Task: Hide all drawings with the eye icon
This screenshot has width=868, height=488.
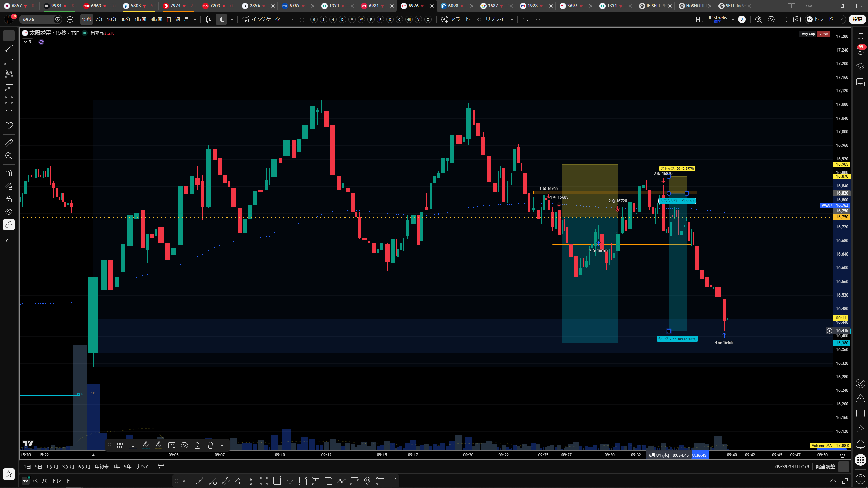Action: (9, 212)
